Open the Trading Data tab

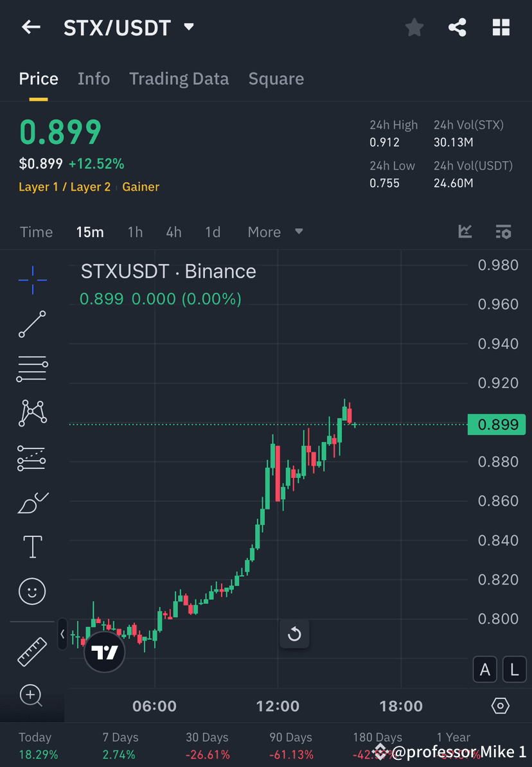pos(179,78)
